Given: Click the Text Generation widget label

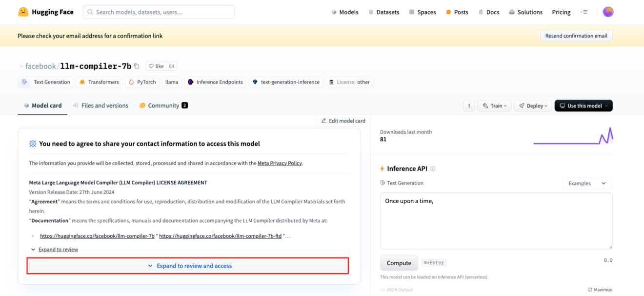Looking at the screenshot, I should [402, 183].
